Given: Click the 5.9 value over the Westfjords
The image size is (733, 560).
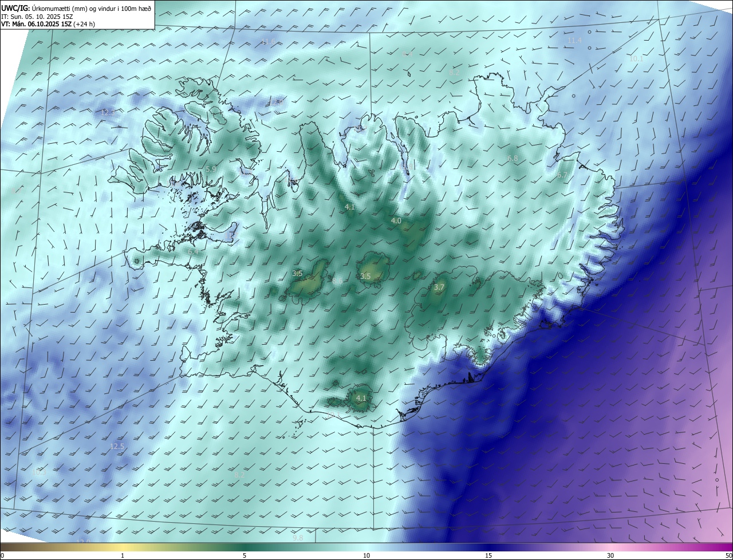Looking at the screenshot, I should coord(211,169).
